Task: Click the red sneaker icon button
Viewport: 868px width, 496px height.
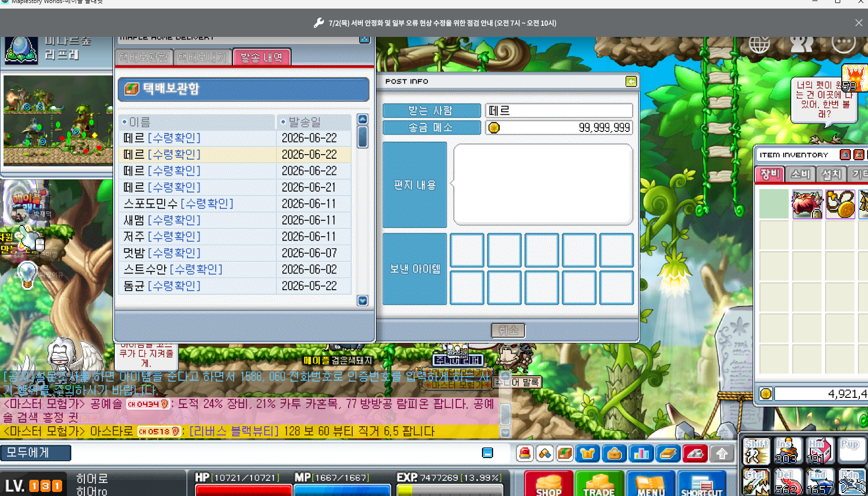Action: tap(695, 454)
